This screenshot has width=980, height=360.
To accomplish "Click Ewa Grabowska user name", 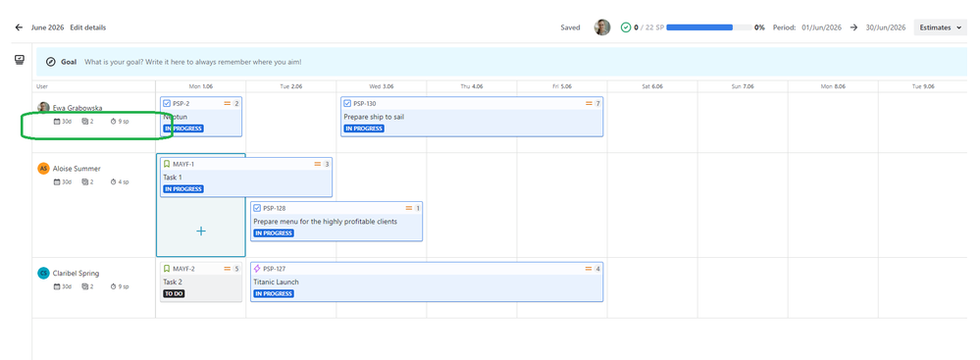I will [x=77, y=108].
